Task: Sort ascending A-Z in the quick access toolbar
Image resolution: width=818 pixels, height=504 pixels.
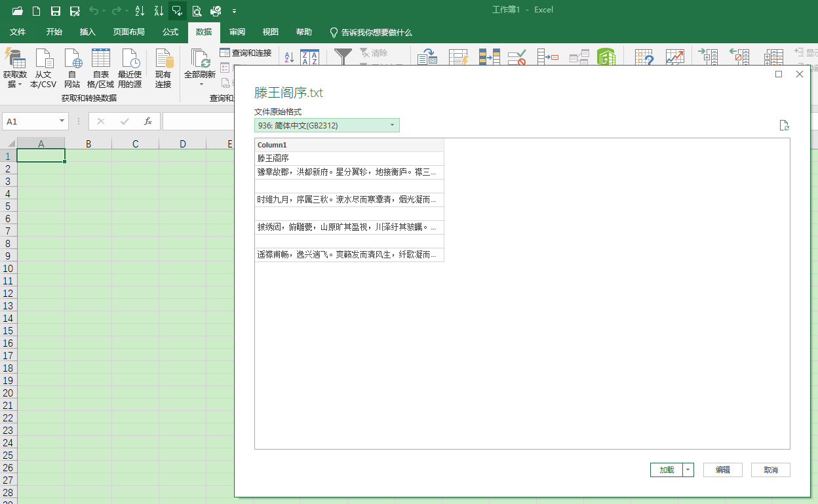Action: coord(140,10)
